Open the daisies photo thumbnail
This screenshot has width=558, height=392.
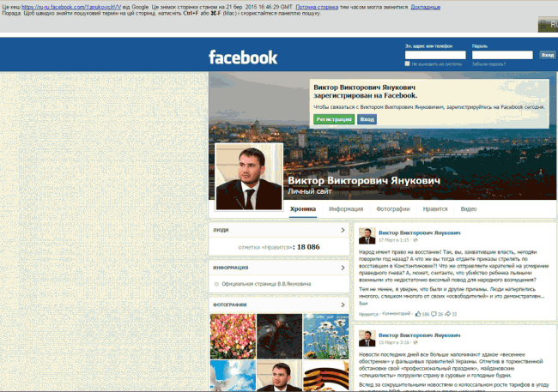[324, 335]
